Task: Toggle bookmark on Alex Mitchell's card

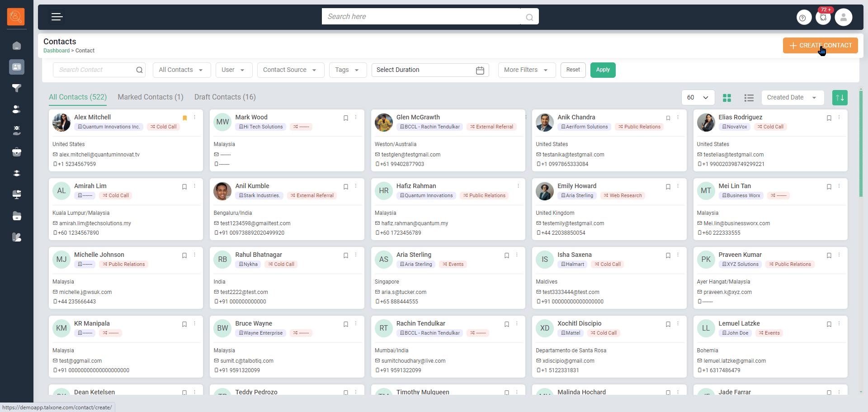Action: 184,118
